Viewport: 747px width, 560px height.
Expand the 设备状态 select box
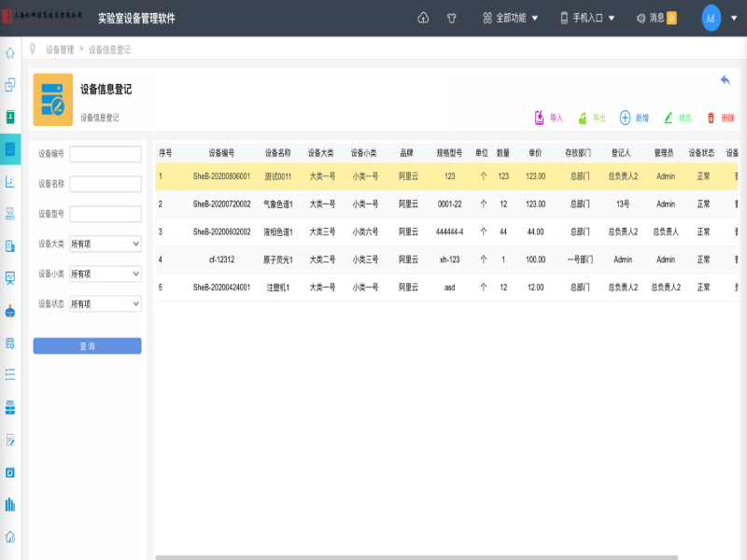pyautogui.click(x=105, y=304)
